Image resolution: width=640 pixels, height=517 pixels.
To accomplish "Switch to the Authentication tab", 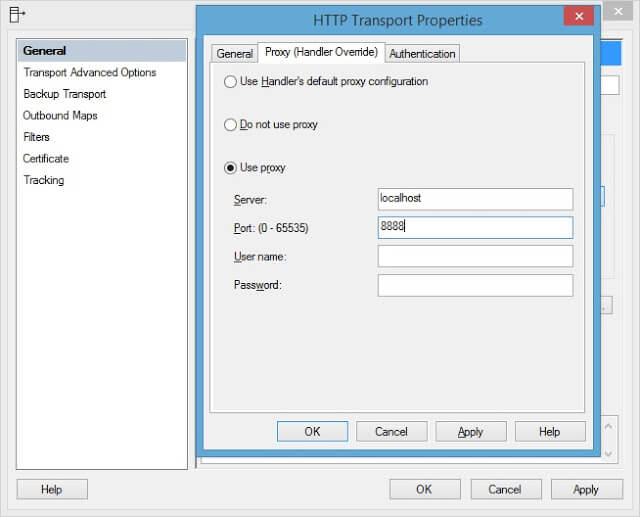I will [422, 53].
